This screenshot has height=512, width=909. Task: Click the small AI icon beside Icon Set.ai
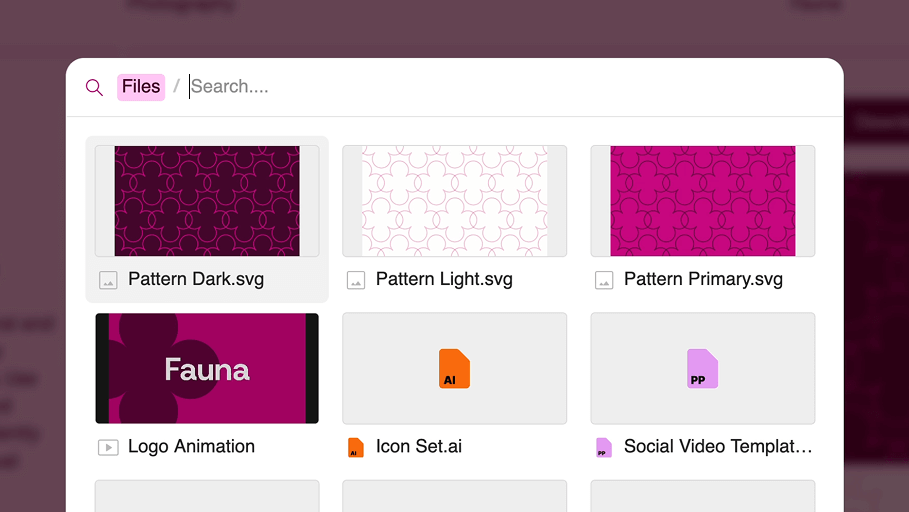click(355, 448)
